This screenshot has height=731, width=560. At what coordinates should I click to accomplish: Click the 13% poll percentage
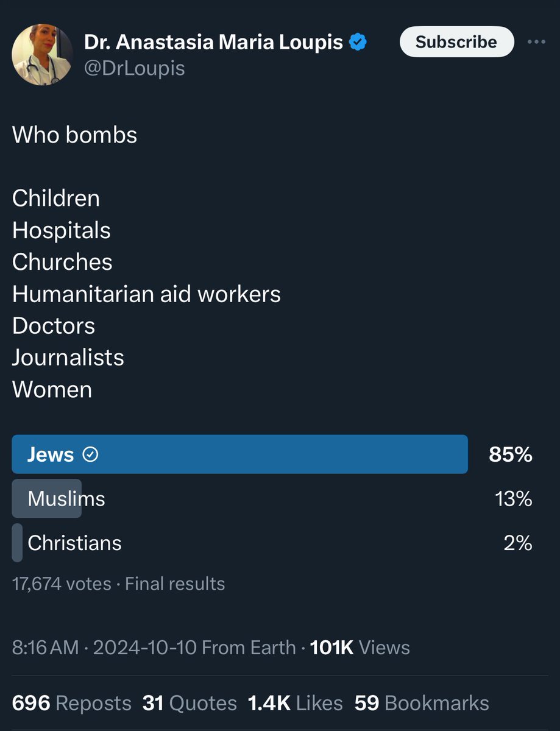click(x=514, y=499)
